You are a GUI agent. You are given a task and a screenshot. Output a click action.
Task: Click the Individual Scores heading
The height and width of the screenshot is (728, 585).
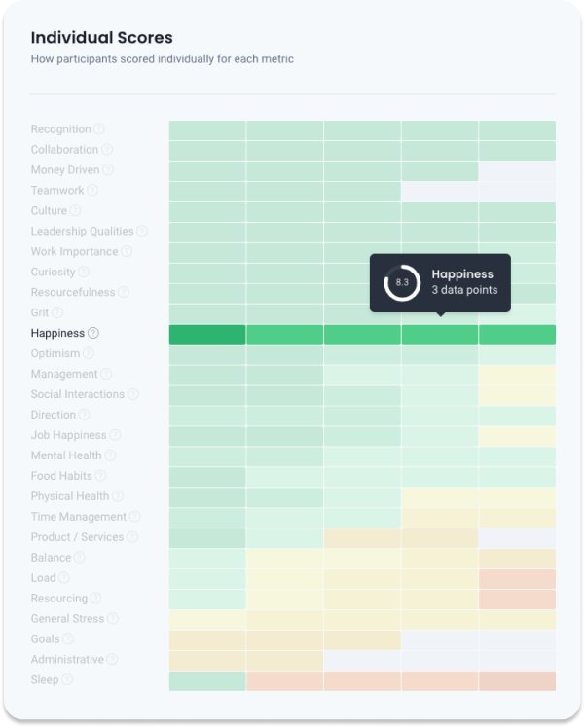(x=101, y=38)
